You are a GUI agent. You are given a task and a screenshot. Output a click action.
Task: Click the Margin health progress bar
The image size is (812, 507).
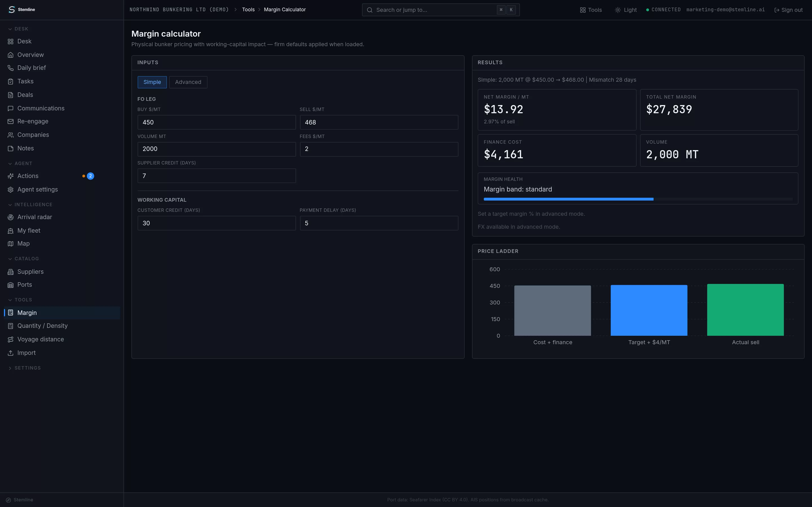coord(638,199)
